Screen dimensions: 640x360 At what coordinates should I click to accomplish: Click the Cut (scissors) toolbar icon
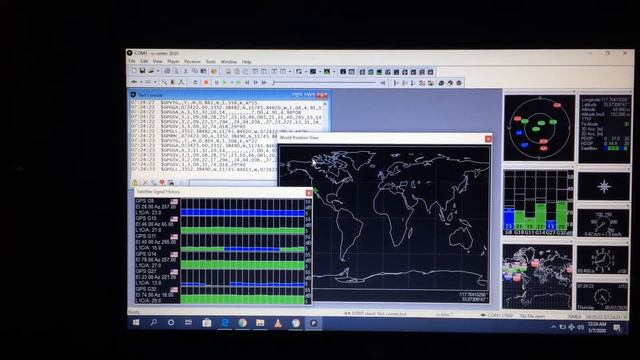coord(186,71)
